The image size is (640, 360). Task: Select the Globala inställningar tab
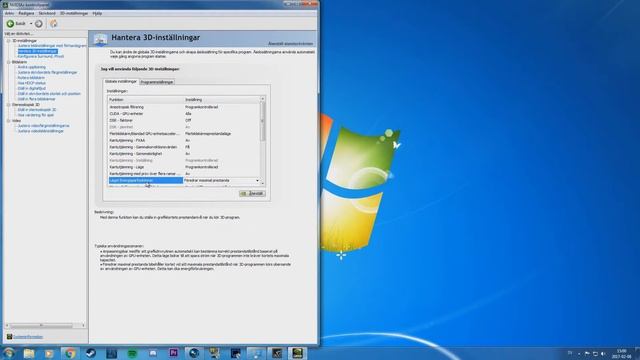pyautogui.click(x=121, y=82)
